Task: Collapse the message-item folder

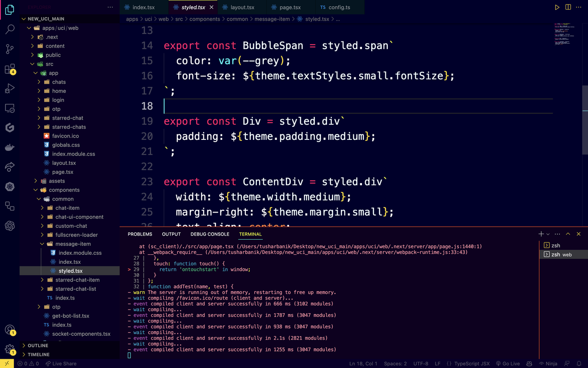Action: tap(70, 244)
